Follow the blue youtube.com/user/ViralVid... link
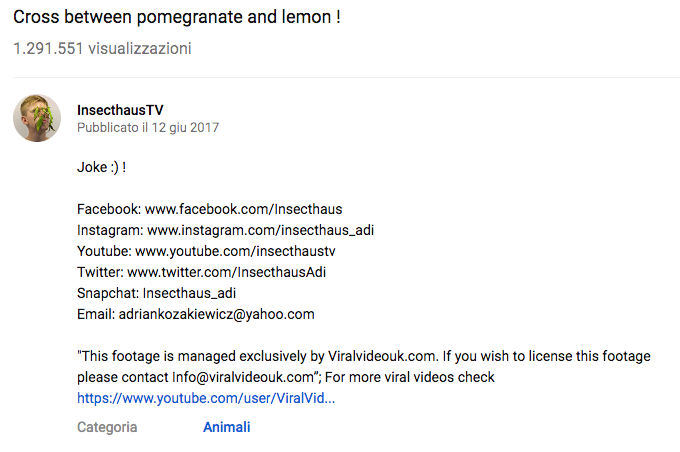 (x=206, y=398)
